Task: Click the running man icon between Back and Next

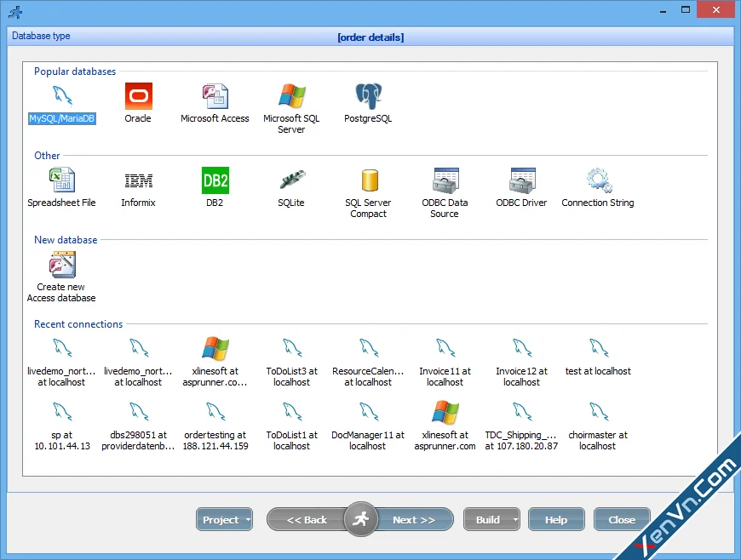Action: click(360, 519)
